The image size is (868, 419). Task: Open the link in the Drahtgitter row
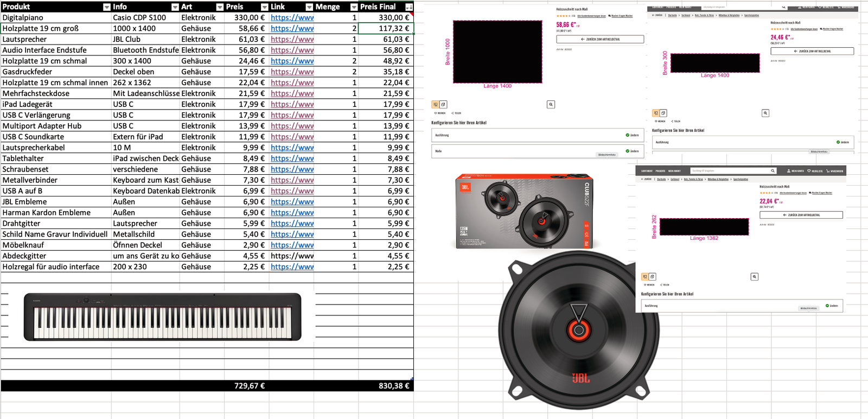[x=292, y=224]
